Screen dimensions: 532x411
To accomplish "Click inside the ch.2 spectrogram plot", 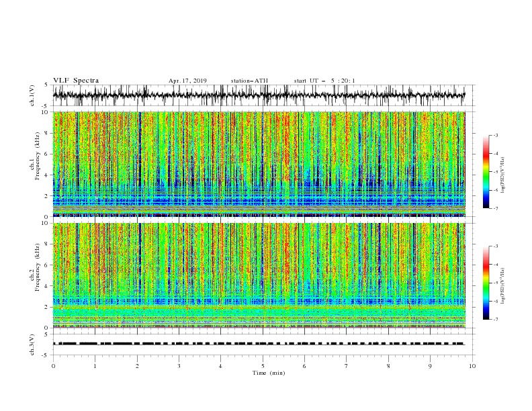I will click(259, 275).
